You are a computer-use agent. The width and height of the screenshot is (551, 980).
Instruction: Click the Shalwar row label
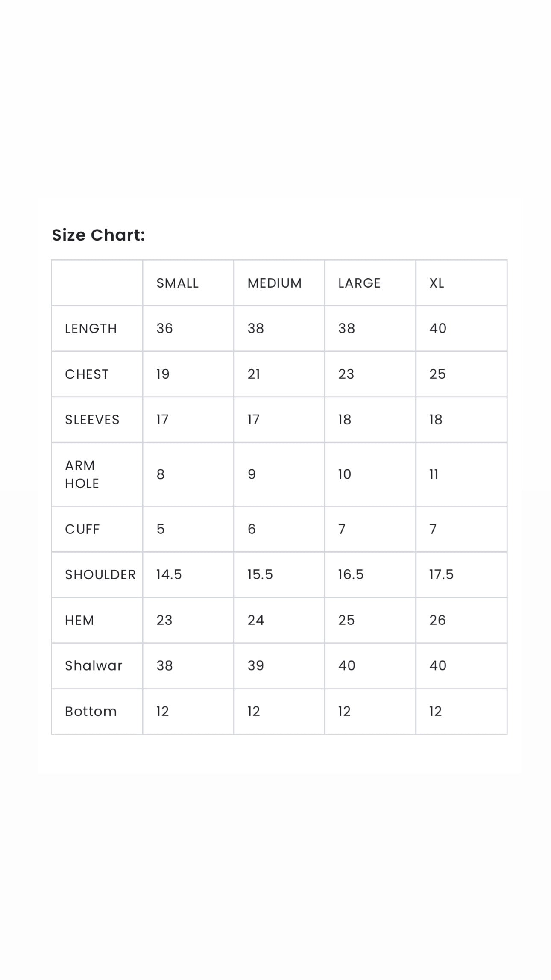tap(94, 665)
